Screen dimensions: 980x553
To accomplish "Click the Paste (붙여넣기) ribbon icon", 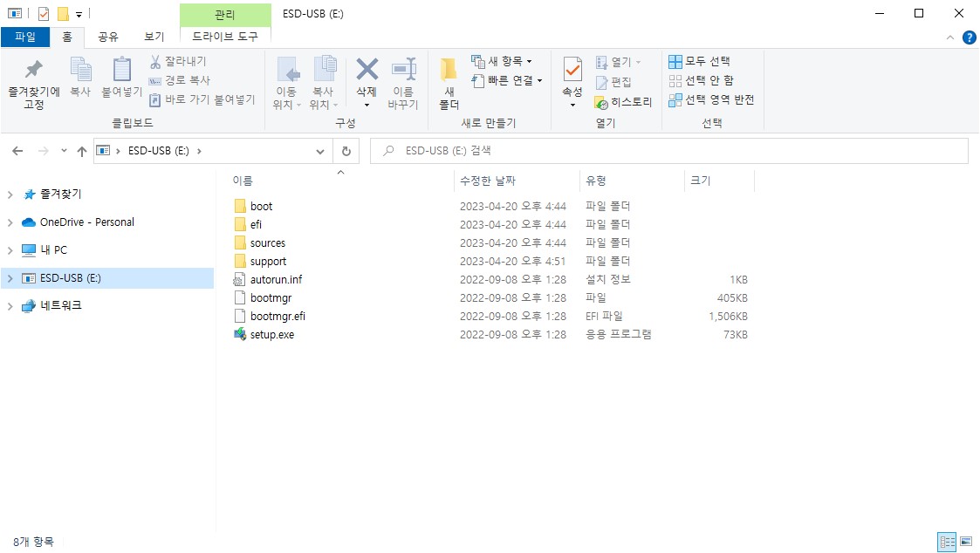I will coord(122,70).
